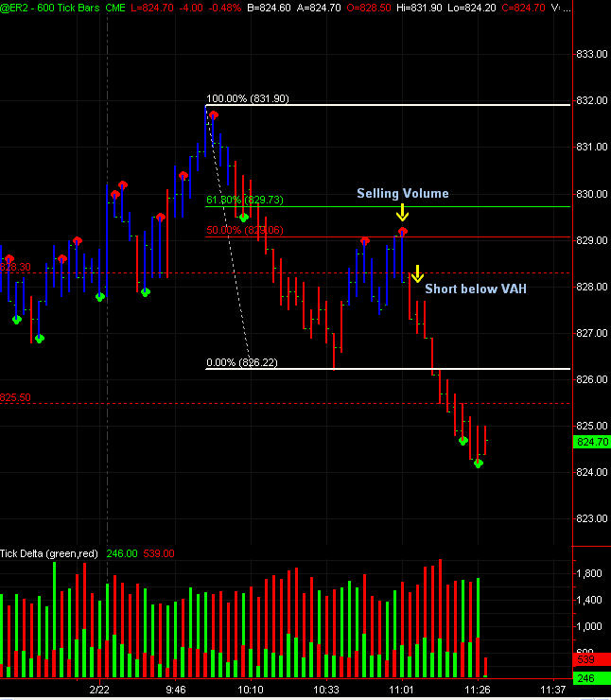Click the "Short below VAH" annotation text
Viewport: 611px width, 700px height.
476,289
